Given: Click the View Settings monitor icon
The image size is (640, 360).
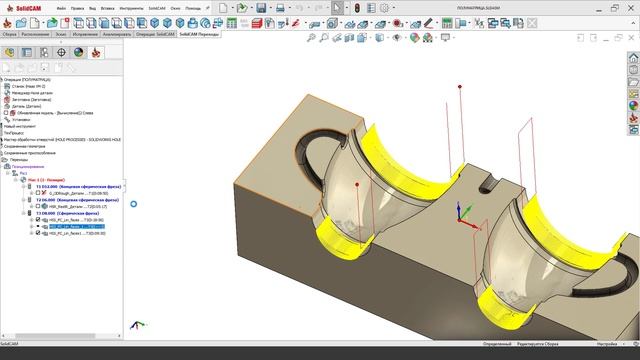Looking at the screenshot, I should click(445, 38).
